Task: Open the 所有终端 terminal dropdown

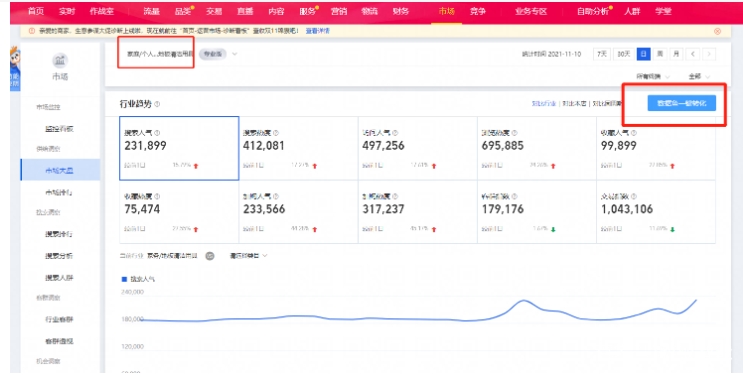Action: click(653, 77)
